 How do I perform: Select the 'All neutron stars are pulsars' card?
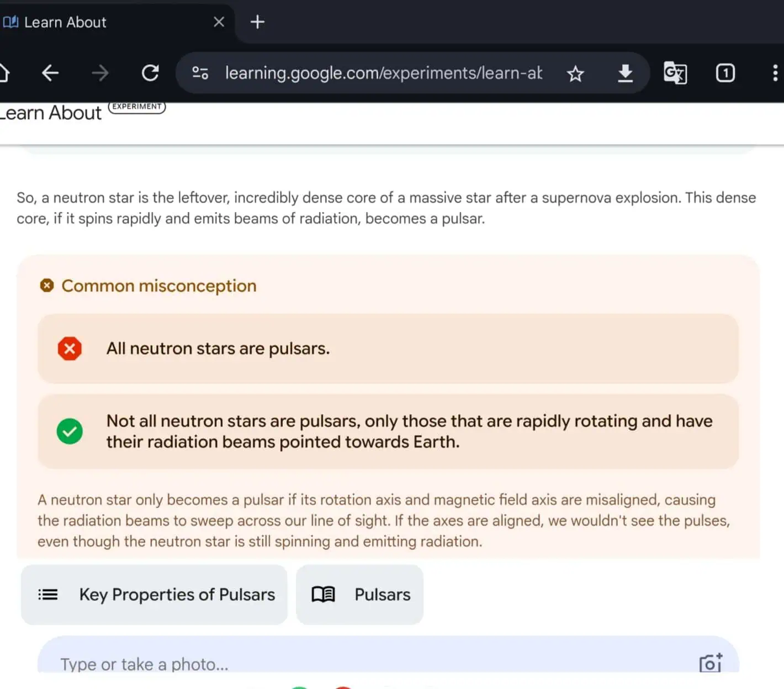388,348
